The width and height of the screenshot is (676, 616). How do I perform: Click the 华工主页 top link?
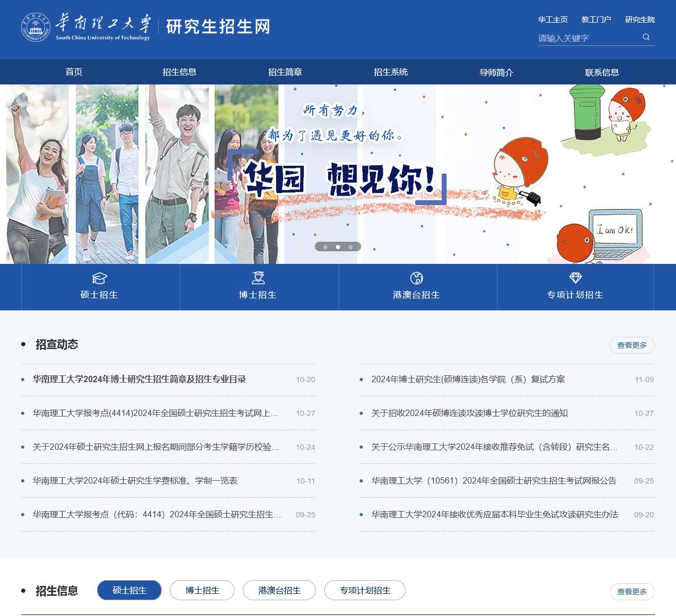point(553,20)
